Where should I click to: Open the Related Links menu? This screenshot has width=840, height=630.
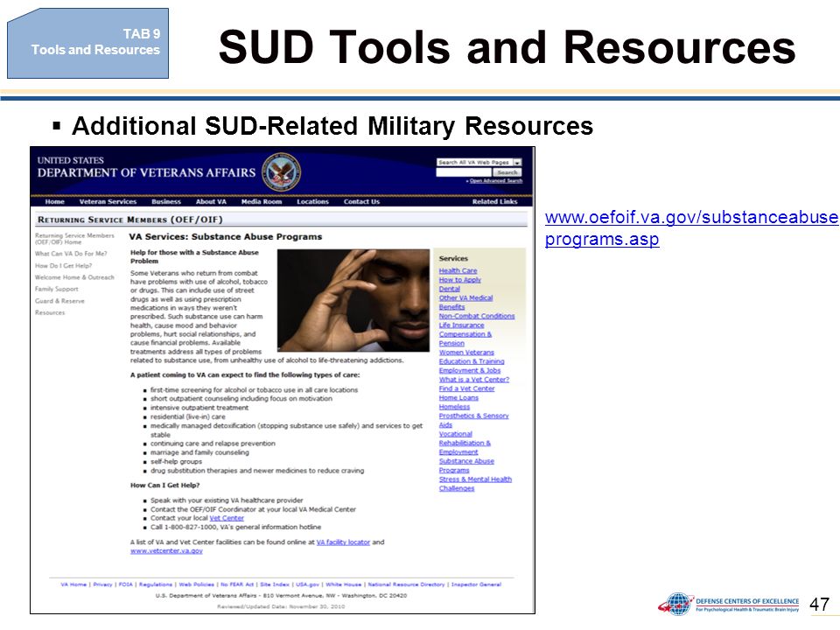(494, 202)
